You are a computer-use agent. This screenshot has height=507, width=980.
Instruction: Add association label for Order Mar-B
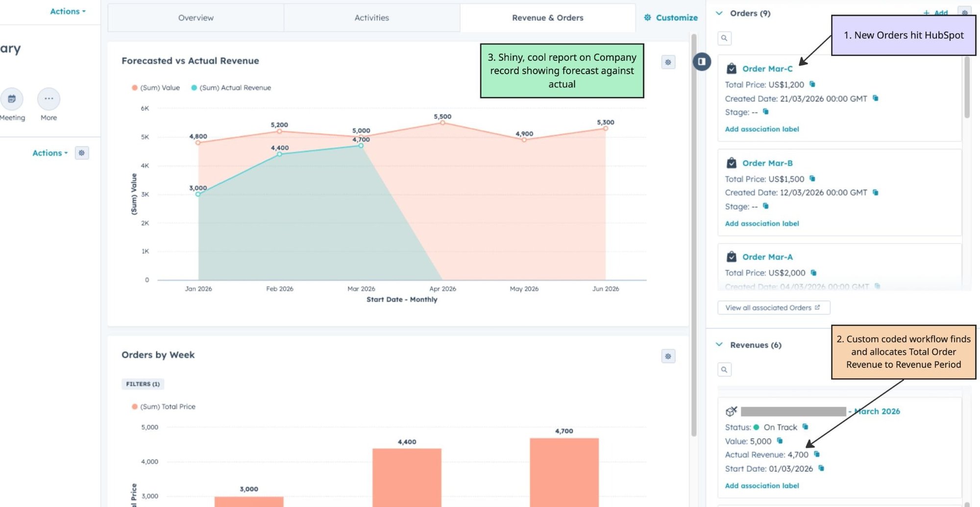762,223
